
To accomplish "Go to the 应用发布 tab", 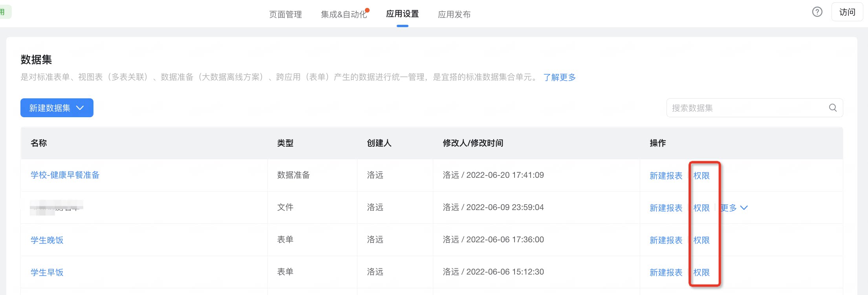I will (x=454, y=15).
